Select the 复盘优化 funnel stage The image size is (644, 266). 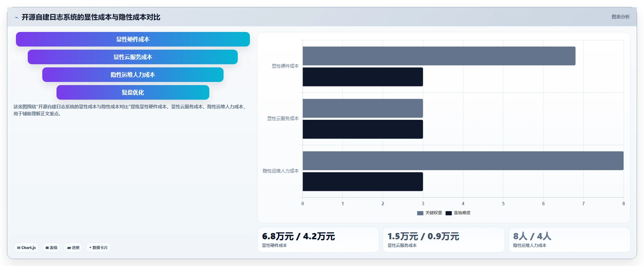pos(133,92)
